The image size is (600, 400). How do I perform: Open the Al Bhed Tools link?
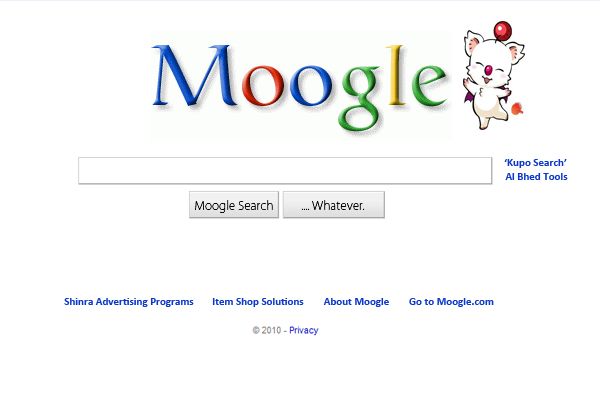[536, 177]
